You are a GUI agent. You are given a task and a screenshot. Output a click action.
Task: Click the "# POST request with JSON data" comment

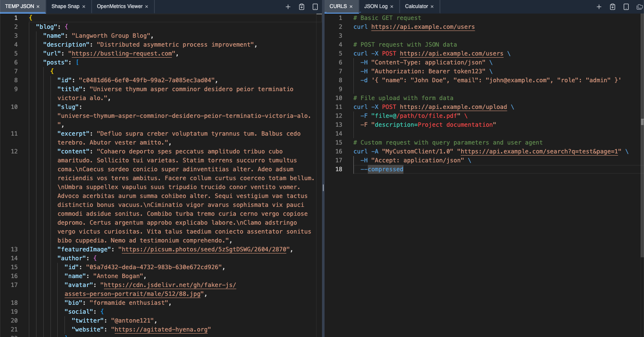click(x=405, y=45)
